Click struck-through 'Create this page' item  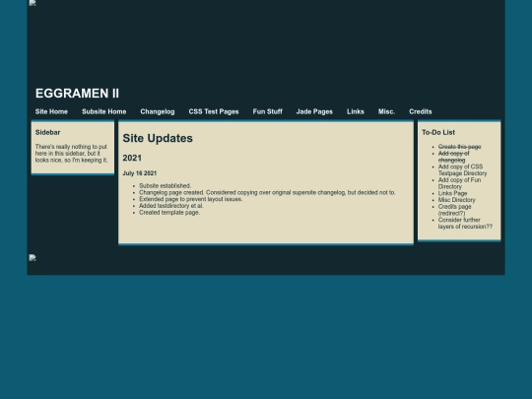point(459,147)
